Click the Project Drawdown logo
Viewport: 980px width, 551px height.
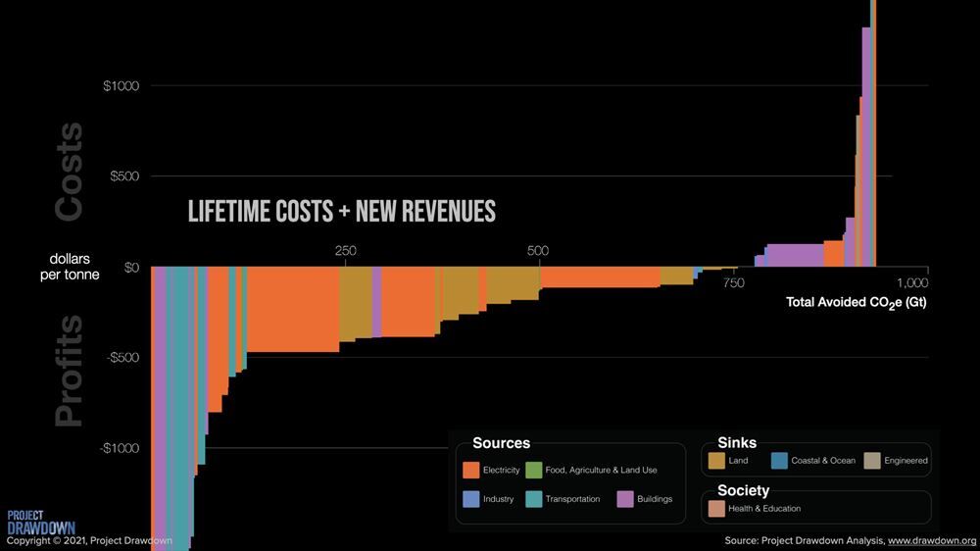click(40, 522)
